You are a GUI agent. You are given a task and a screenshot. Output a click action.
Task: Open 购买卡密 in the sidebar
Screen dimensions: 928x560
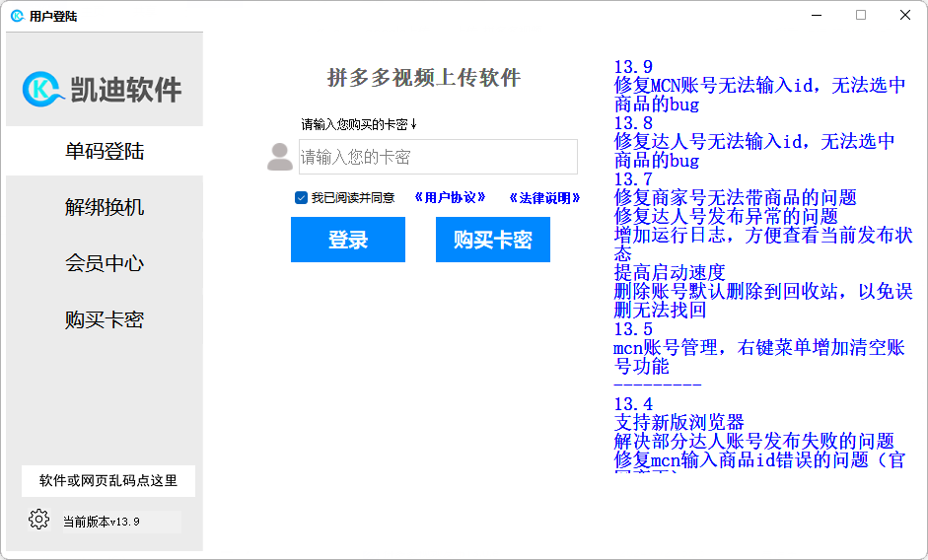click(105, 319)
